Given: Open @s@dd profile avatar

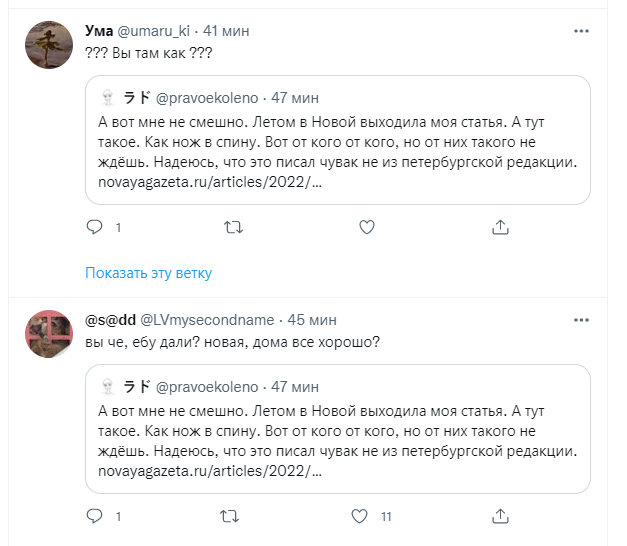Looking at the screenshot, I should [49, 334].
